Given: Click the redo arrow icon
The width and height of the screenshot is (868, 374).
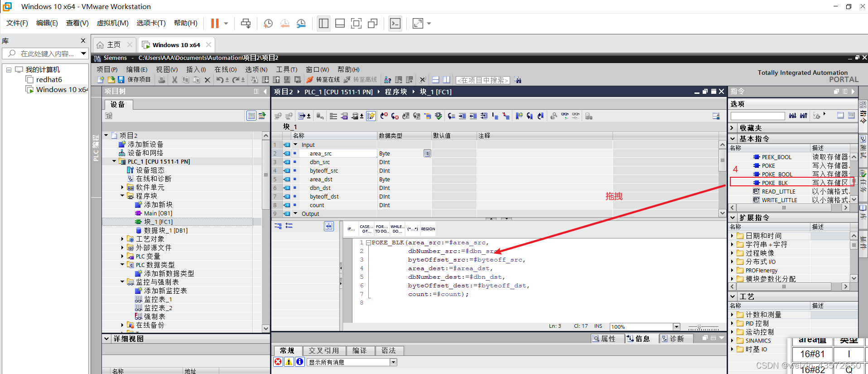Looking at the screenshot, I should [x=236, y=80].
